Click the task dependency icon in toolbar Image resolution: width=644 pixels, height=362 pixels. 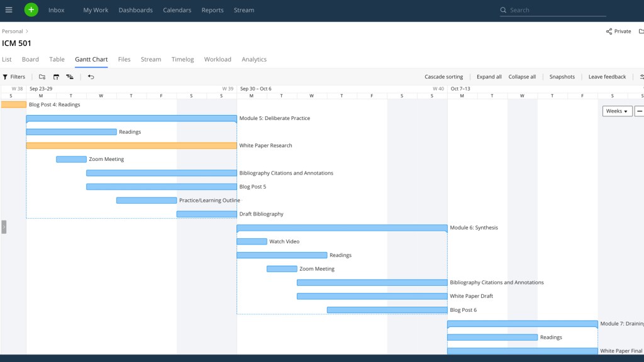(70, 77)
